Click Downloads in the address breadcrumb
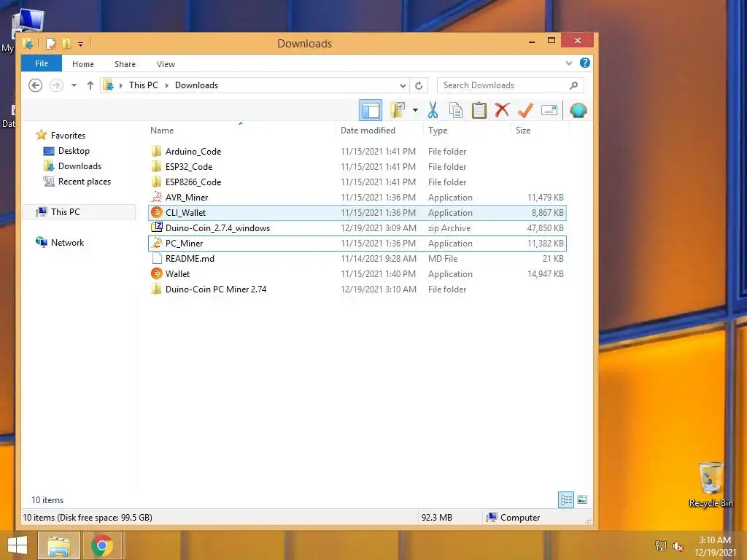This screenshot has width=747, height=560. [x=196, y=85]
